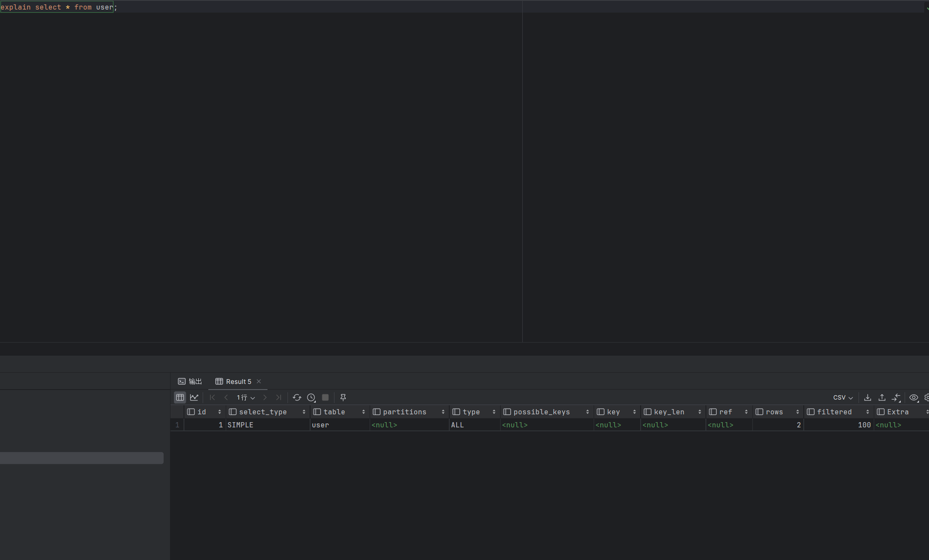Reload the result page data
This screenshot has height=560, width=929.
point(297,397)
